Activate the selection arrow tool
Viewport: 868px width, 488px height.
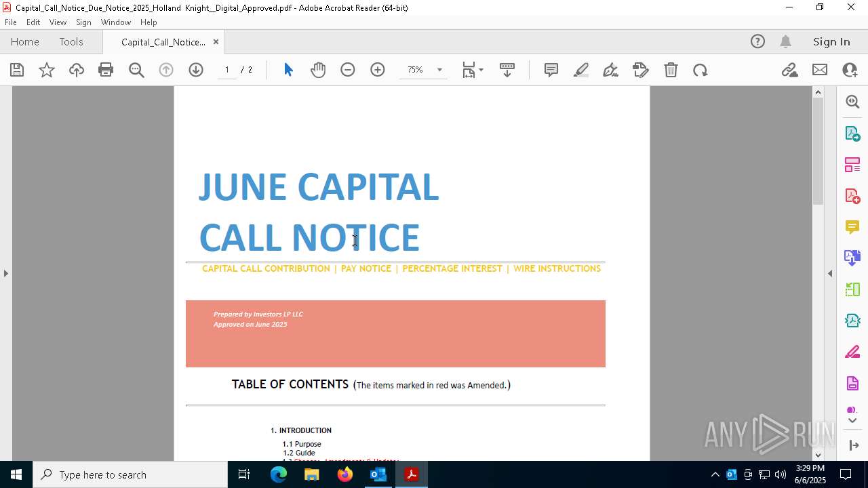[288, 70]
